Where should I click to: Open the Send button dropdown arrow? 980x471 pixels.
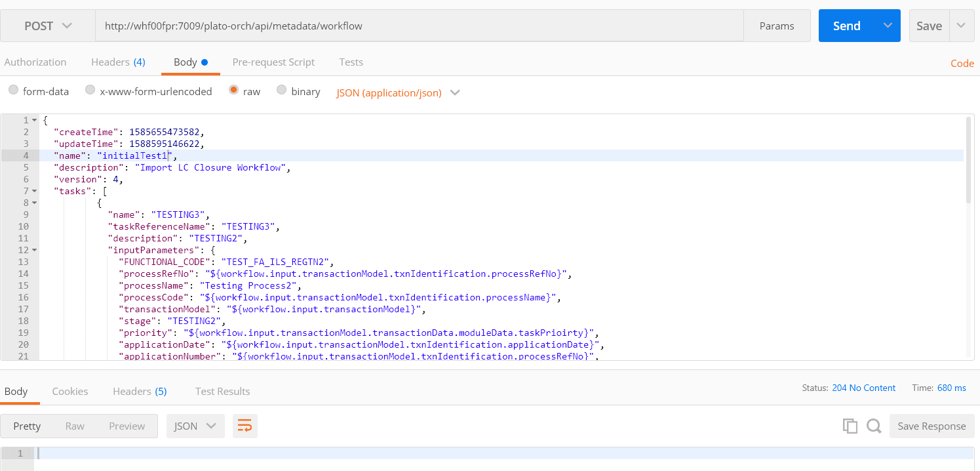888,26
